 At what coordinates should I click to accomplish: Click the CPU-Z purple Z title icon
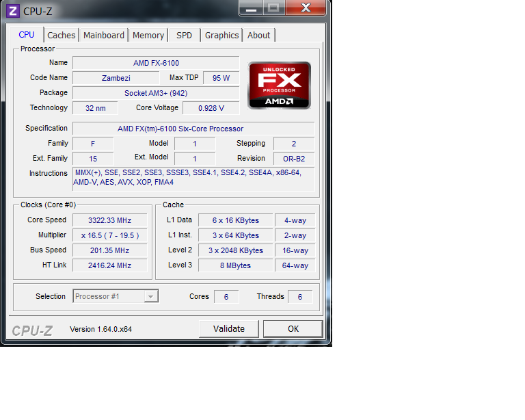coord(13,11)
